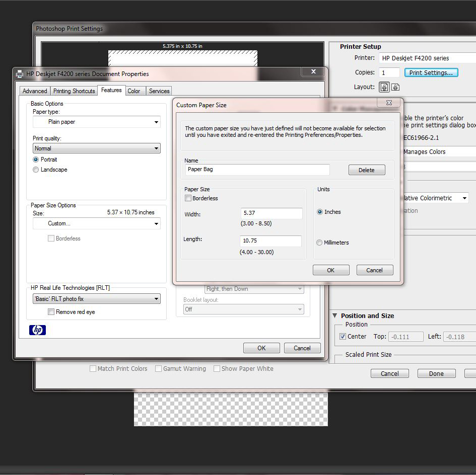The image size is (476, 475).
Task: Cancel the Custom Paper Size dialog
Action: coord(375,270)
